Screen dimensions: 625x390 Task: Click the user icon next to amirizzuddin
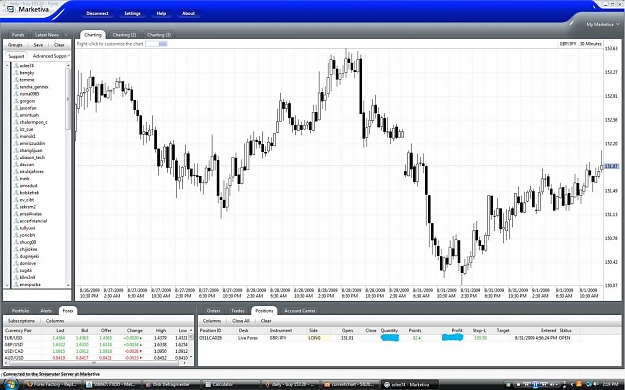(x=16, y=144)
